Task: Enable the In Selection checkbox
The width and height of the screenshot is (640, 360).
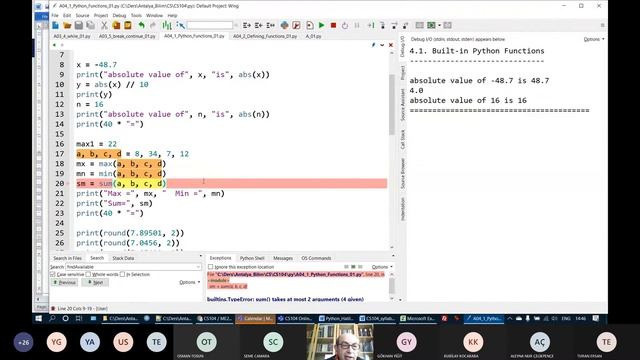Action: [x=122, y=274]
